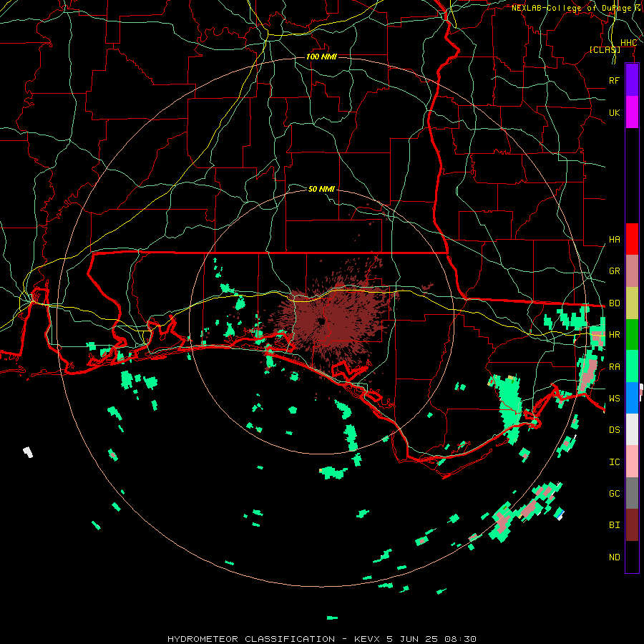Click the GC gray legend swatch

point(632,493)
